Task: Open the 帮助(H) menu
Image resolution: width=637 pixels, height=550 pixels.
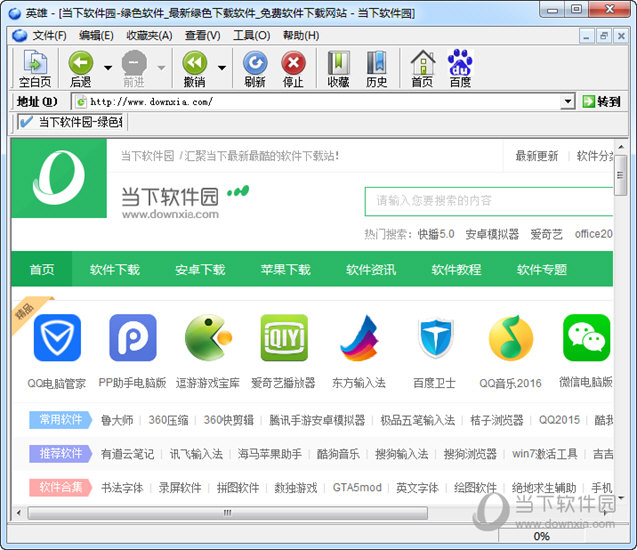Action: pos(301,36)
